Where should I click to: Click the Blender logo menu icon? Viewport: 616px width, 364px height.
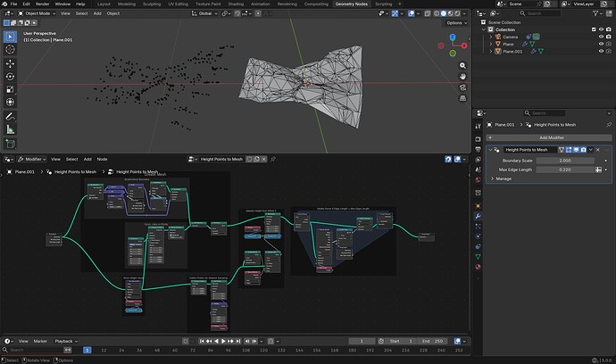(x=4, y=4)
